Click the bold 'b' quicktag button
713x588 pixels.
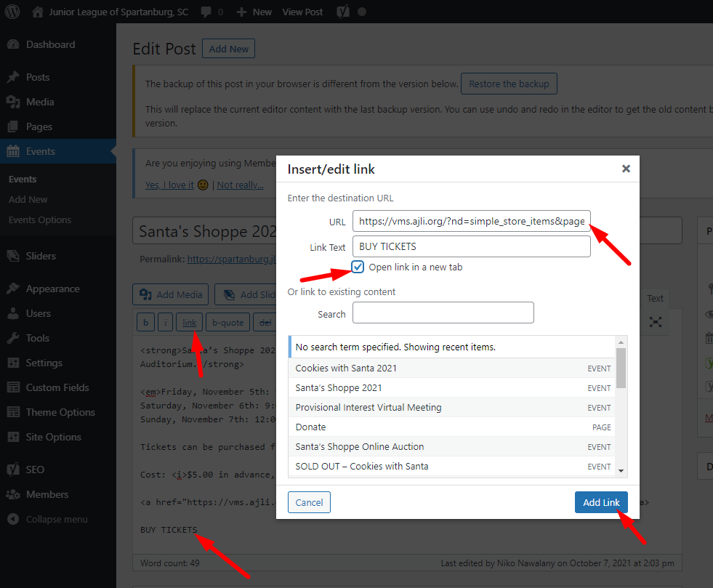[145, 322]
